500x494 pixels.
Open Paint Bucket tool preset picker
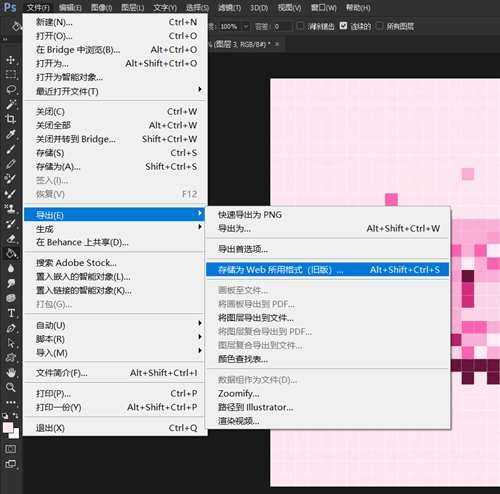click(16, 26)
